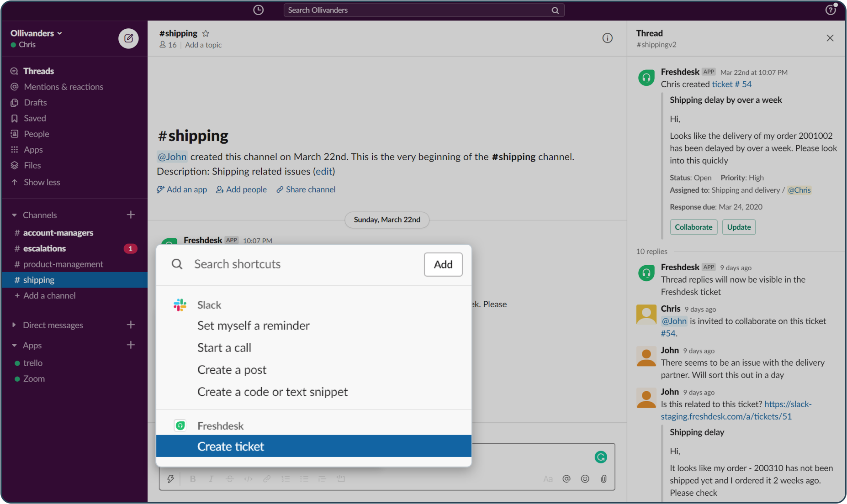Click the mention someone @ icon
This screenshot has height=504, width=847.
(x=566, y=478)
